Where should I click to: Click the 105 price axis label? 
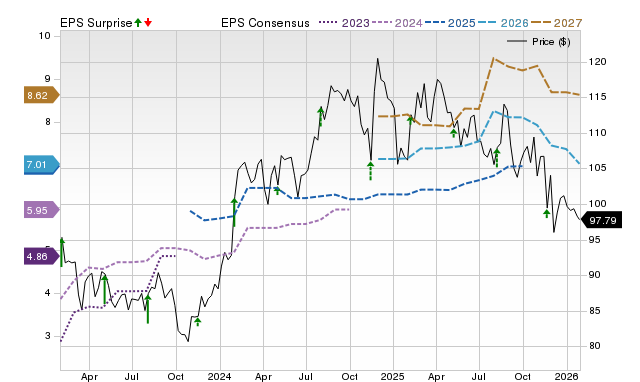(x=597, y=168)
